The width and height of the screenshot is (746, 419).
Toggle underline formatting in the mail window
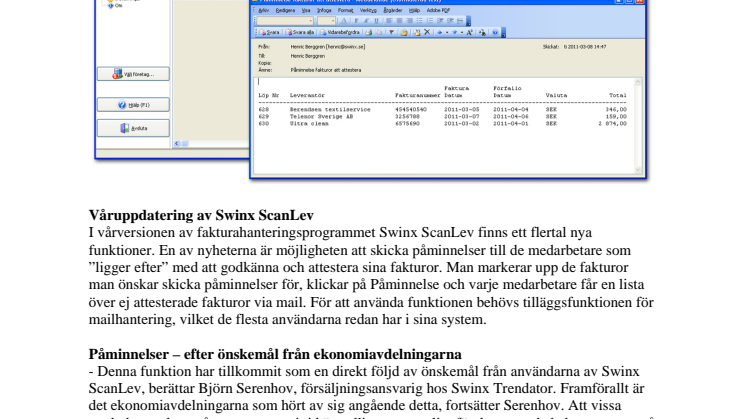(376, 21)
